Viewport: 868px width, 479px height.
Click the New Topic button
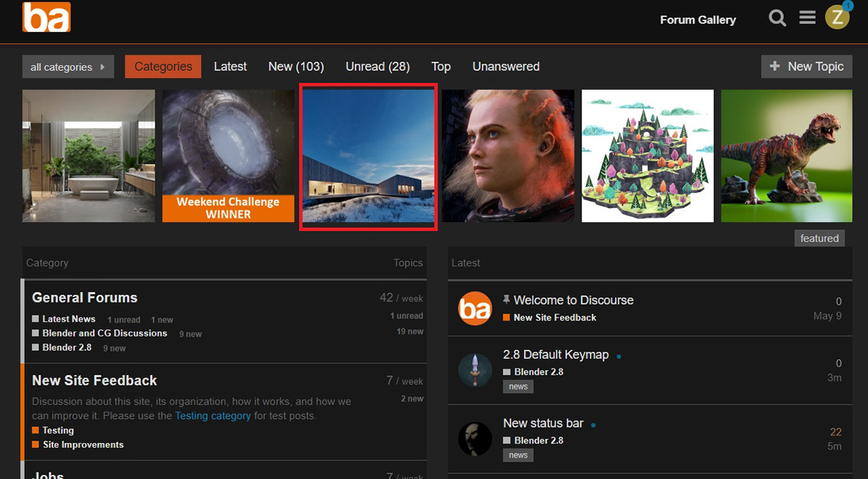(x=807, y=67)
